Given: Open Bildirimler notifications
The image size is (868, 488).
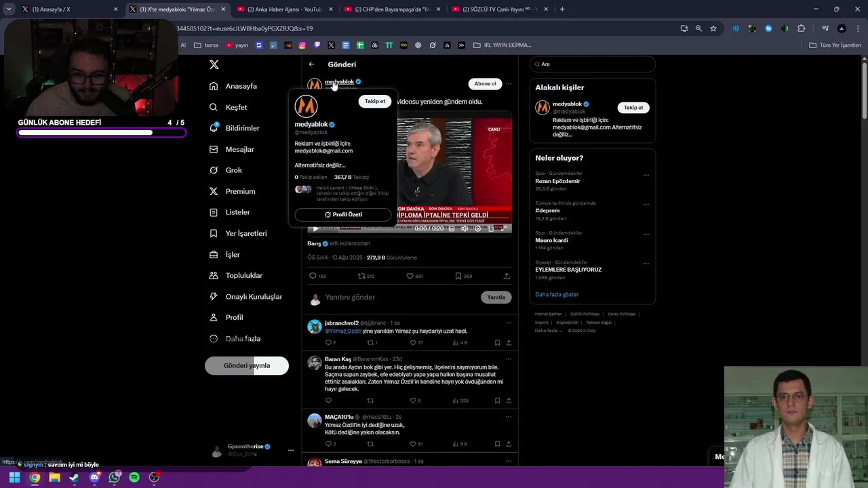Looking at the screenshot, I should (x=235, y=128).
